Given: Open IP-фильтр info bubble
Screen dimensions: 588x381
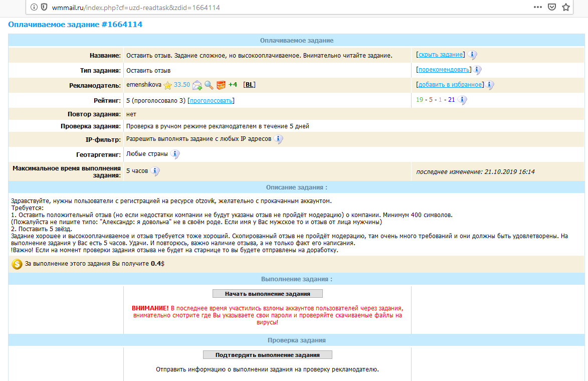Looking at the screenshot, I should [x=278, y=139].
